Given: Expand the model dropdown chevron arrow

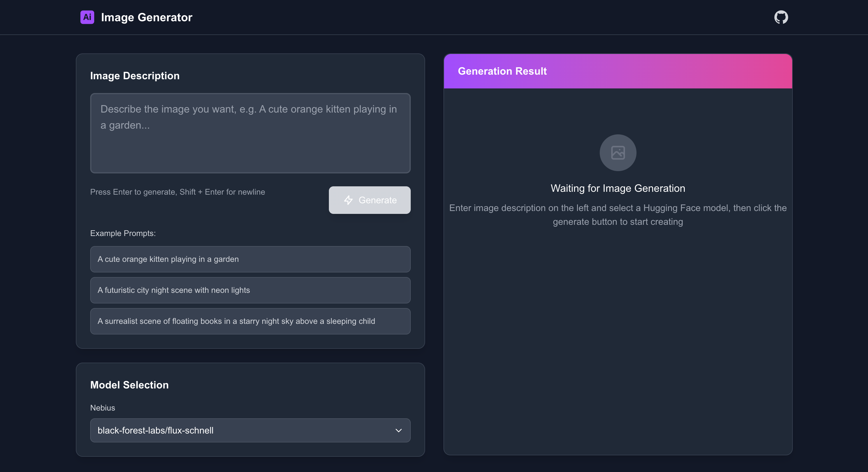Looking at the screenshot, I should [x=399, y=430].
